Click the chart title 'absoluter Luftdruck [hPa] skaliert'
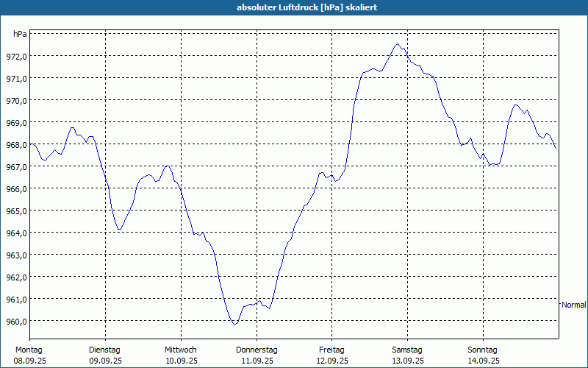Image resolution: width=588 pixels, height=368 pixels. [306, 7]
